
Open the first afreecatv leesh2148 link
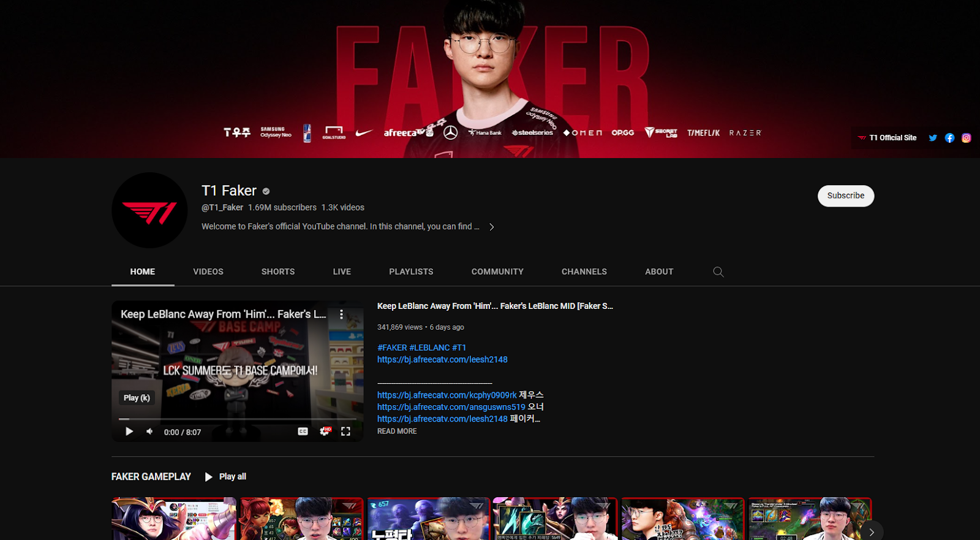[x=442, y=360]
